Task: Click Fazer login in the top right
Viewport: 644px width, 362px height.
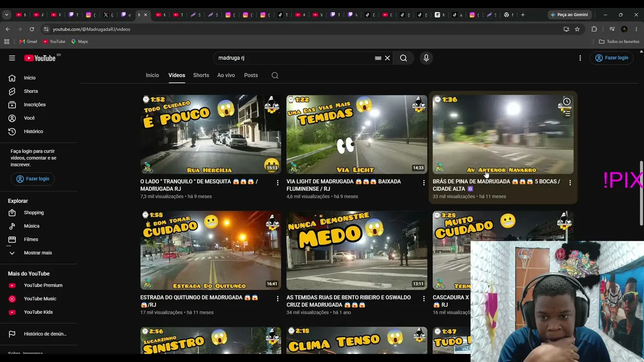Action: [x=612, y=58]
